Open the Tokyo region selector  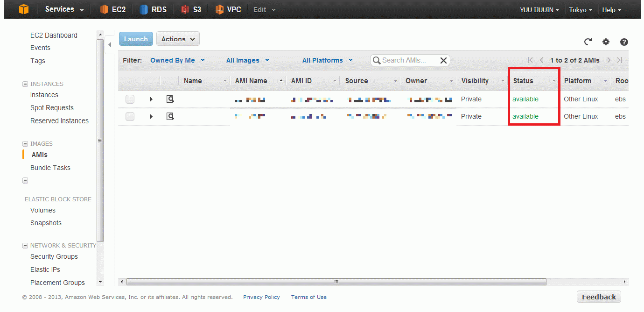point(581,9)
